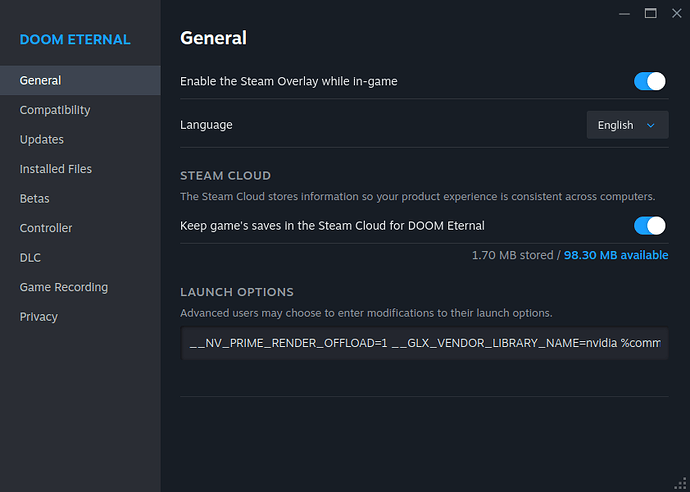The width and height of the screenshot is (690, 492).
Task: Open the Installed Files page
Action: (x=56, y=169)
